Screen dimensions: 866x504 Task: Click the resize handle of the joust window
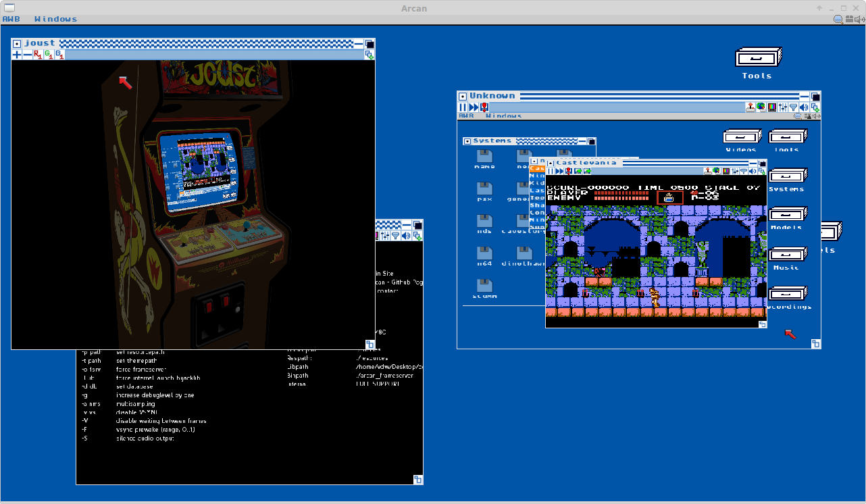pyautogui.click(x=370, y=344)
